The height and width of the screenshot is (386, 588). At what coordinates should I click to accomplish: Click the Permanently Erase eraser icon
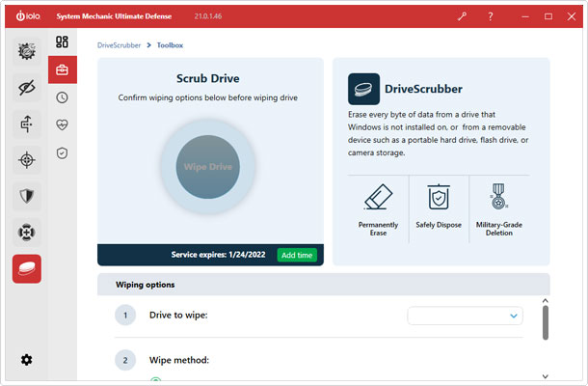pyautogui.click(x=378, y=197)
